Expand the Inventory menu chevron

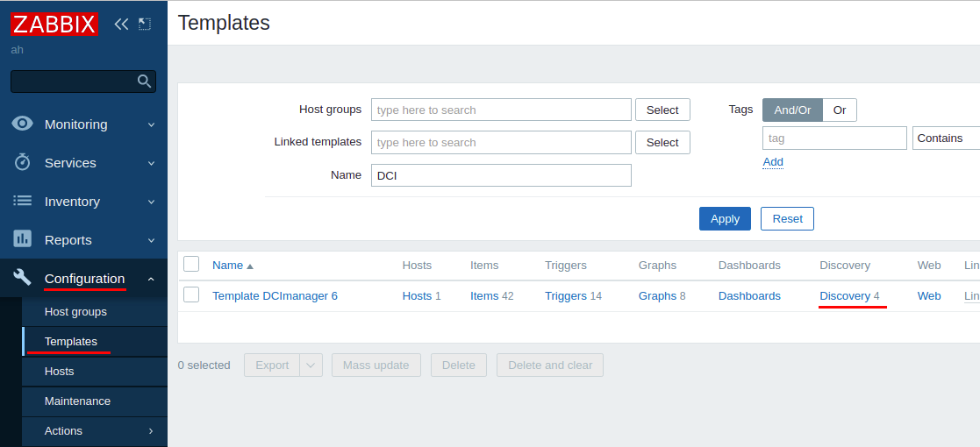coord(151,202)
